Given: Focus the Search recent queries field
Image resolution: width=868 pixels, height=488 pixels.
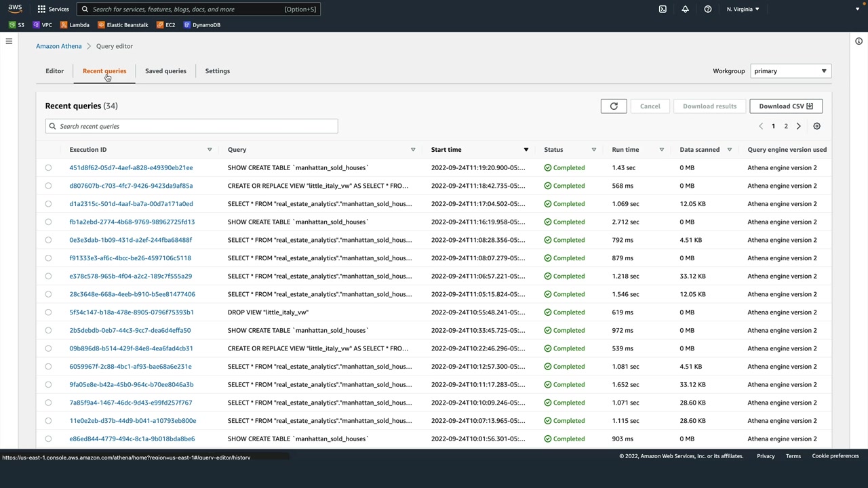Looking at the screenshot, I should [191, 126].
